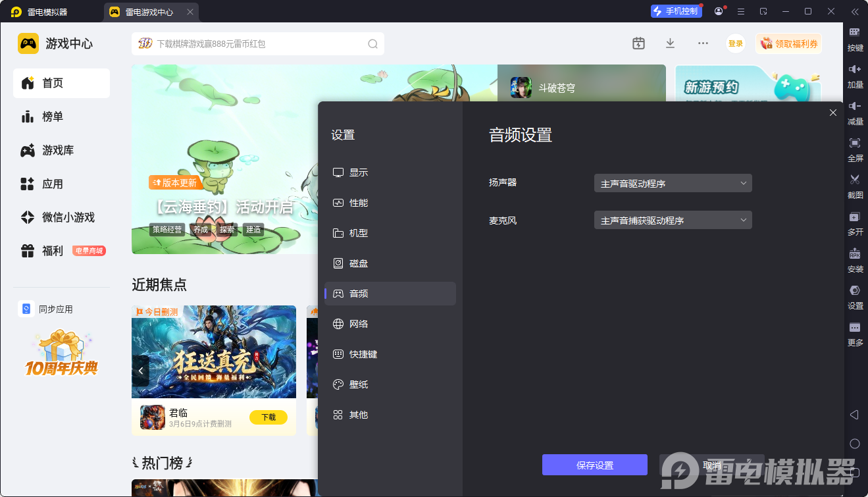Viewport: 868px width, 497px height.
Task: Click the 游戏中心 logo icon
Action: coord(28,43)
